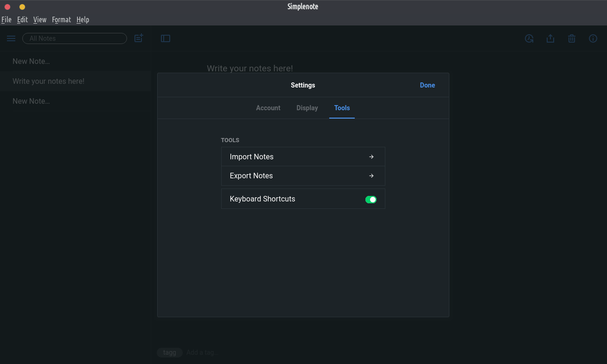The image size is (607, 364).
Task: Click Done to close Settings
Action: click(x=428, y=85)
